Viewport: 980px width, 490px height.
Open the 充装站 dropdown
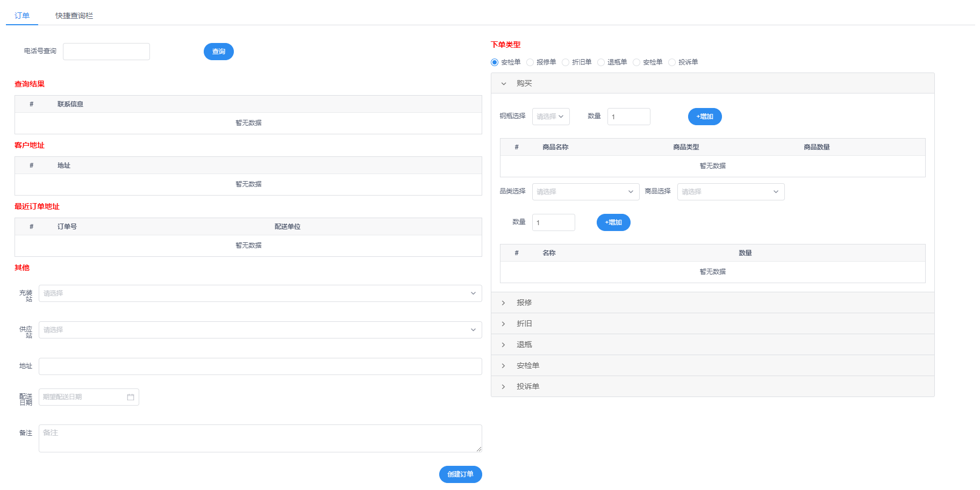tap(260, 293)
